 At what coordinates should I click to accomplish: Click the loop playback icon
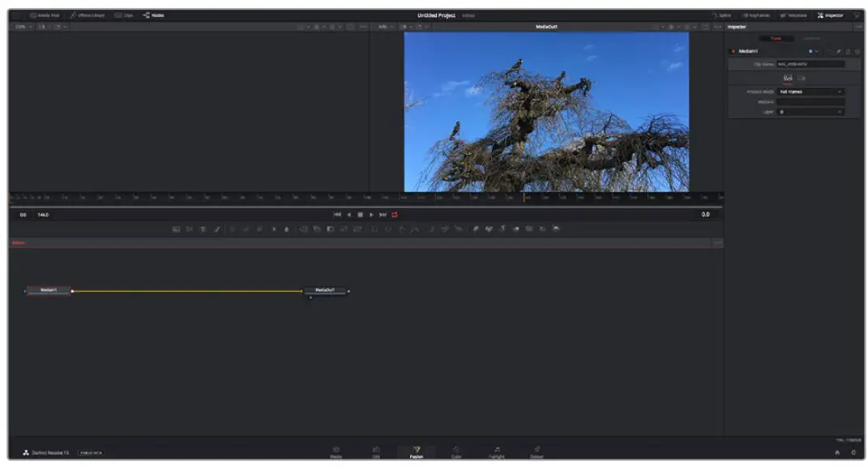395,215
